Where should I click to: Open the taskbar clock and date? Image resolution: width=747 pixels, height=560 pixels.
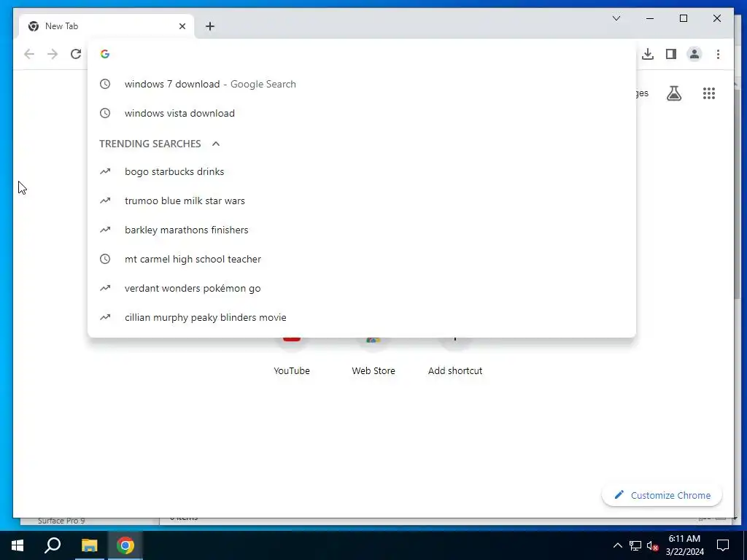pos(684,545)
